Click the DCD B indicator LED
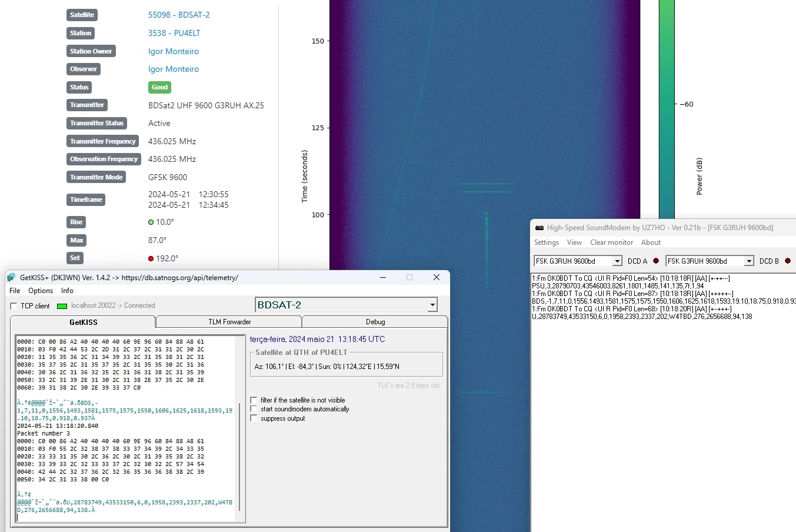 point(788,261)
